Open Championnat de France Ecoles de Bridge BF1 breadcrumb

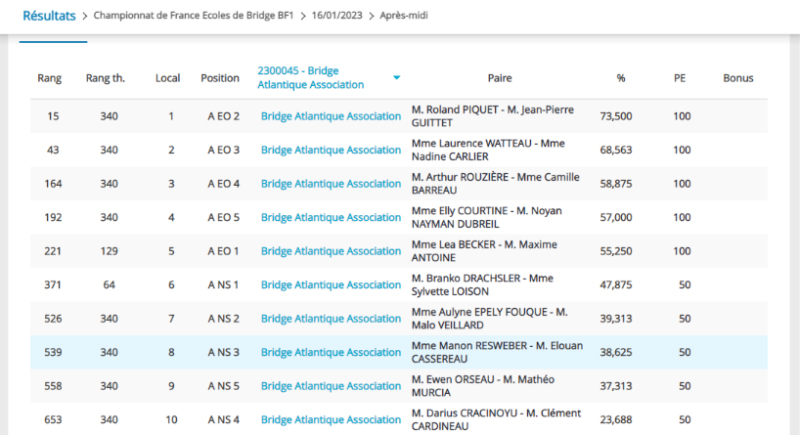click(x=193, y=16)
